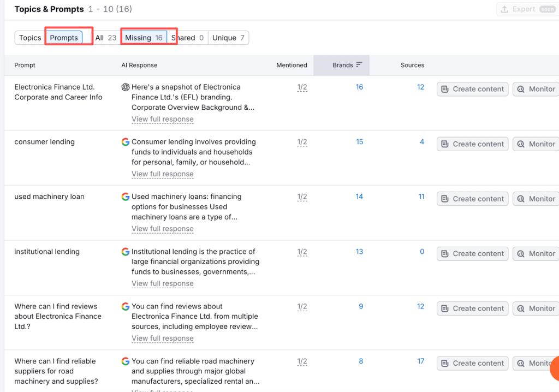Click Google icon beside institutional lending response
Viewport: 559px width, 392px height.
coord(126,252)
